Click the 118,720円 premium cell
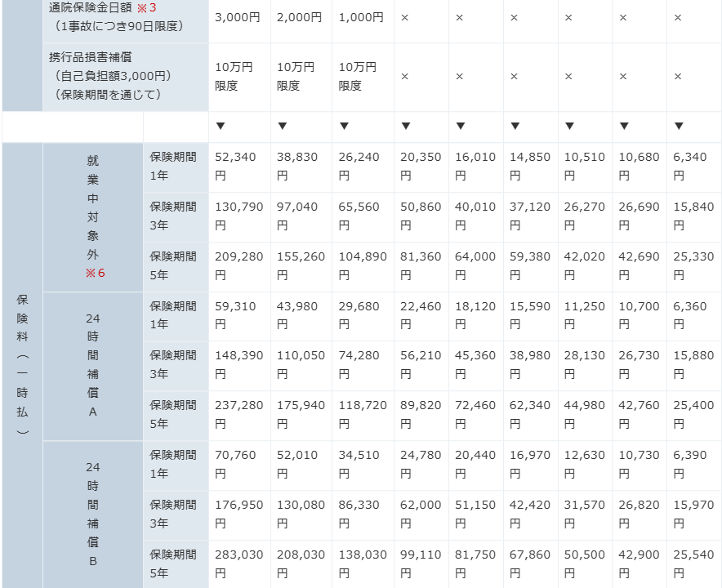This screenshot has width=722, height=588. (363, 416)
